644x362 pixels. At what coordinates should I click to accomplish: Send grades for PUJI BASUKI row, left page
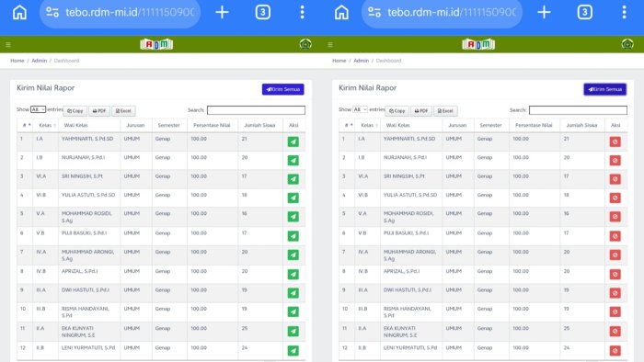293,236
